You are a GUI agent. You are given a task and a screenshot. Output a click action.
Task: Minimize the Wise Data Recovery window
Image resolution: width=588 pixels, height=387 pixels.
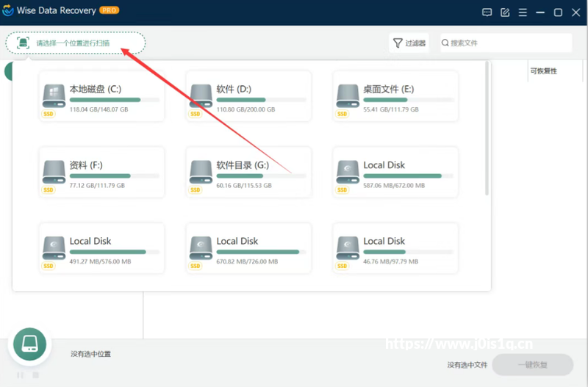point(540,12)
